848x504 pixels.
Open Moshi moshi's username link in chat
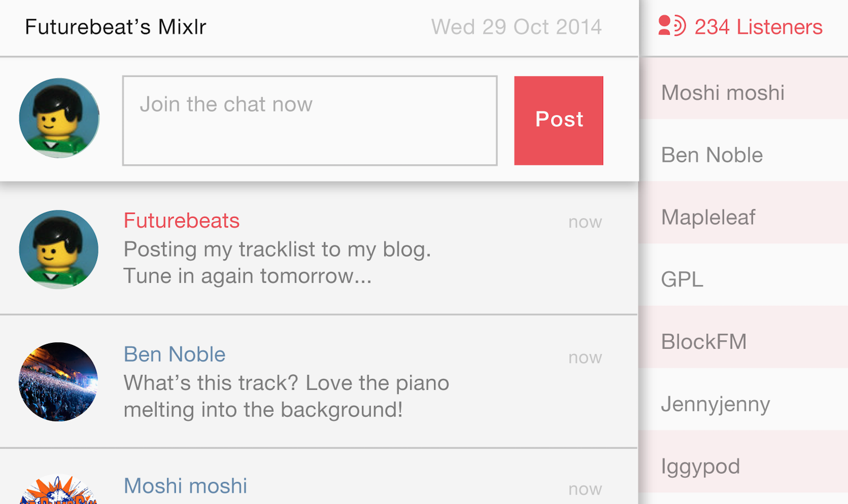point(185,486)
